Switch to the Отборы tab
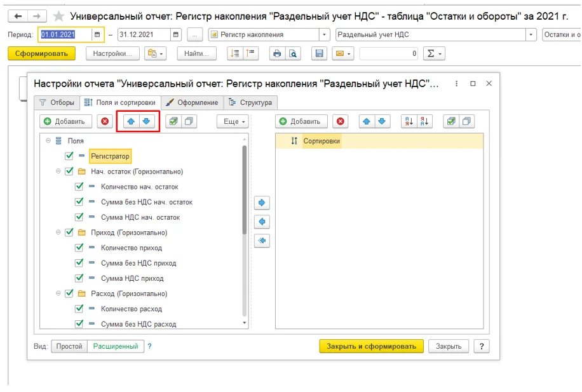 (x=57, y=102)
